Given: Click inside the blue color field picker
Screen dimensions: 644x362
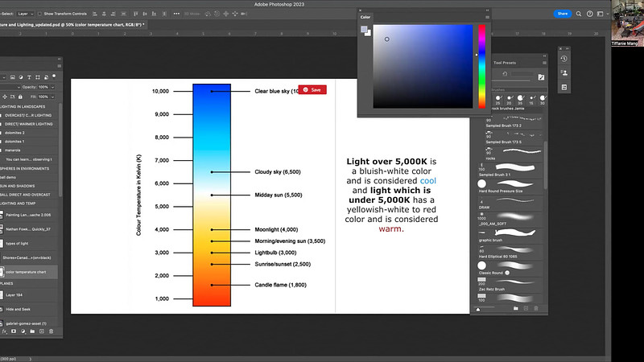Looking at the screenshot, I should (423, 67).
